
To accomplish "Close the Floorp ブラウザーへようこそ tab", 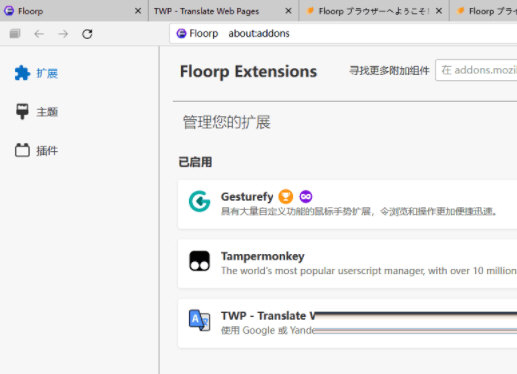I will point(439,11).
